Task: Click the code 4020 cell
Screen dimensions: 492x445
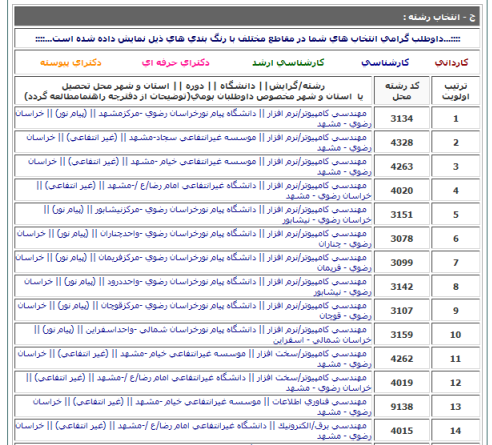Action: [x=402, y=190]
